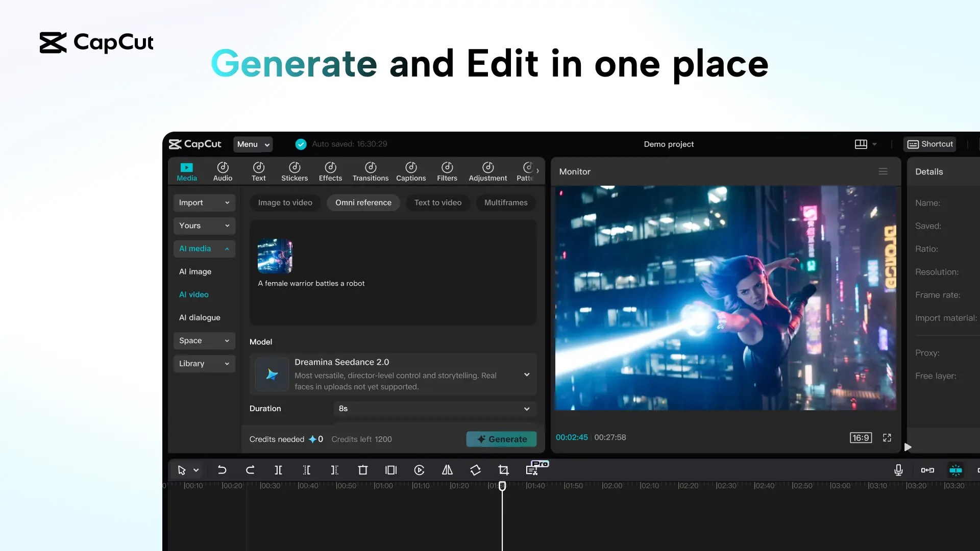
Task: Toggle the panel layout view top right
Action: tap(864, 144)
